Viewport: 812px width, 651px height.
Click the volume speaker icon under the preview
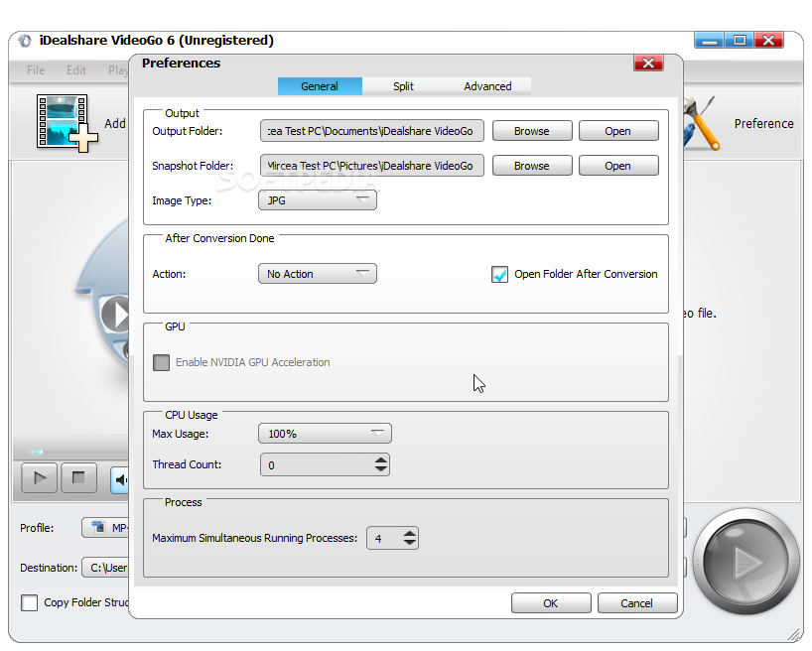[x=120, y=480]
